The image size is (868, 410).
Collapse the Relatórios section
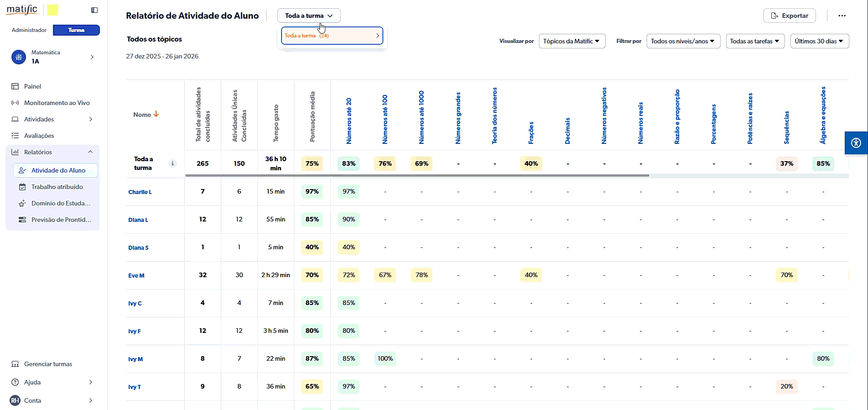[90, 152]
